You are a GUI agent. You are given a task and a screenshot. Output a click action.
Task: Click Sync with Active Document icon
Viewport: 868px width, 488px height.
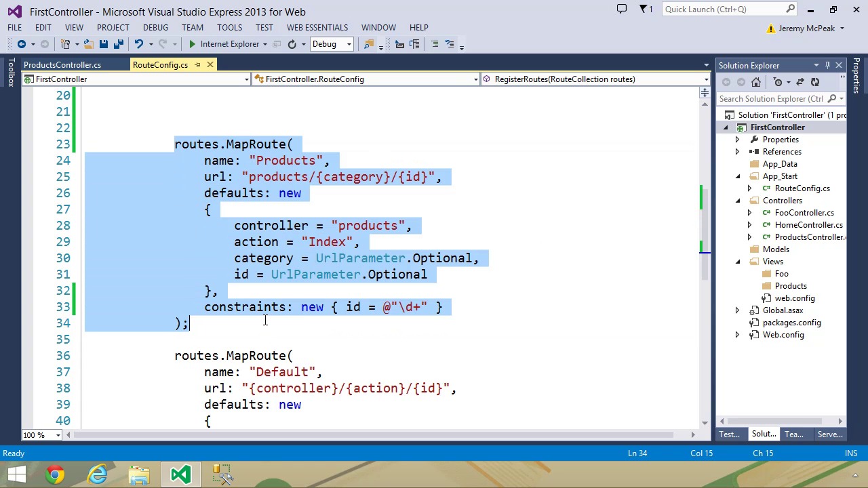click(x=800, y=82)
